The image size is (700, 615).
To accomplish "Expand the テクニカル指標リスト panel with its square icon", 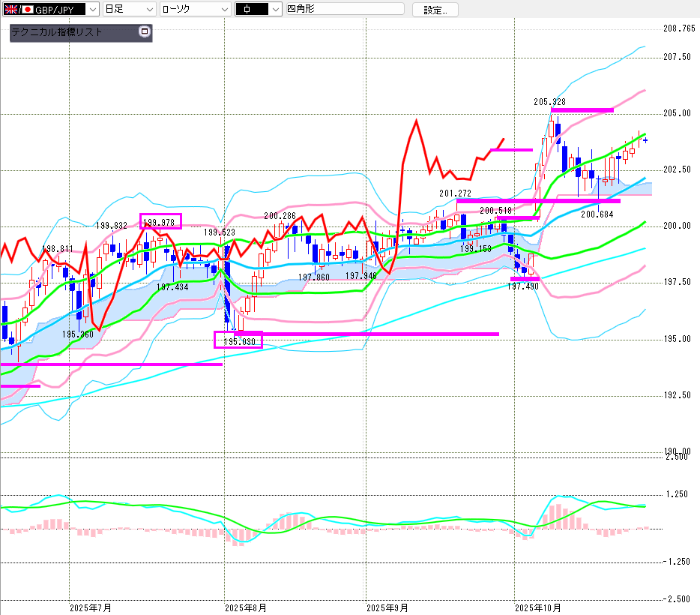I will click(x=145, y=32).
